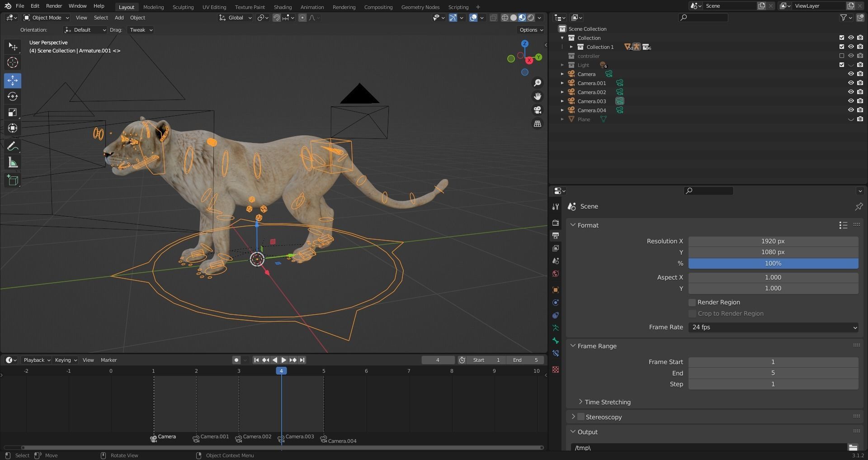Enable the Stereoscopy checkbox

[581, 417]
